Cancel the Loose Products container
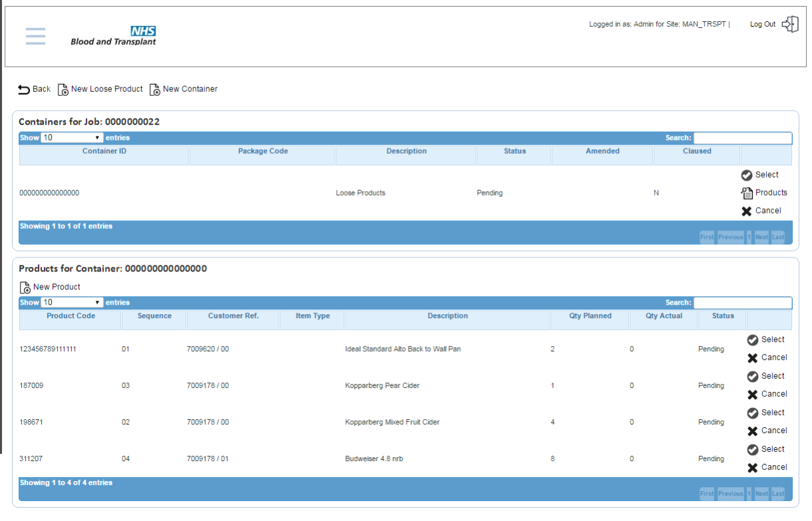Screen dimensions: 812x521 (747, 211)
